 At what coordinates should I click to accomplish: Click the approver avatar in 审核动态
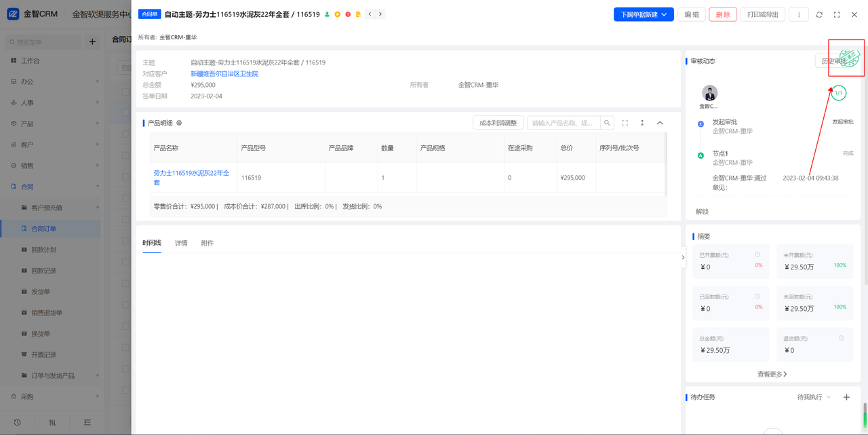(x=709, y=93)
